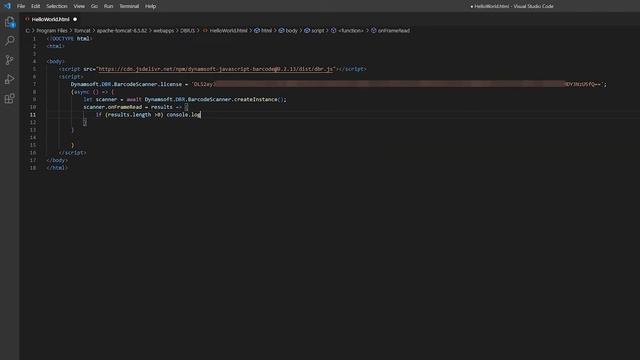This screenshot has width=640, height=360.
Task: Click the Program Files breadcrumb segment
Action: tap(52, 31)
